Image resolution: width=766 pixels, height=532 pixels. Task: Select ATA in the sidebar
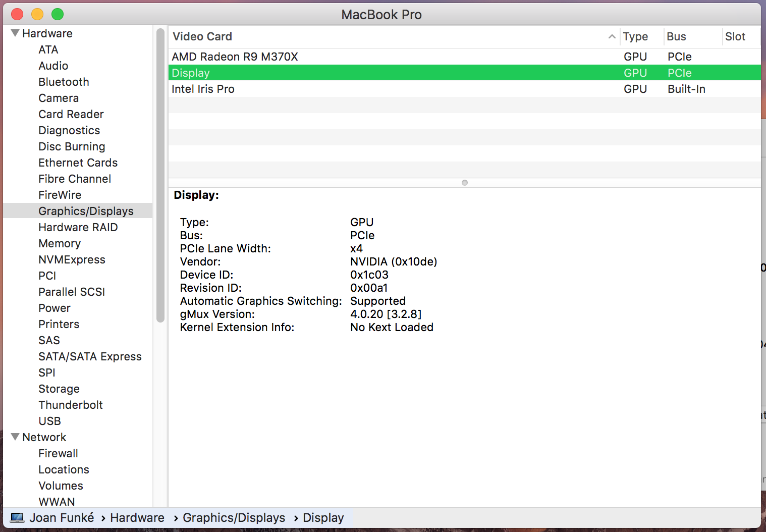coord(48,49)
